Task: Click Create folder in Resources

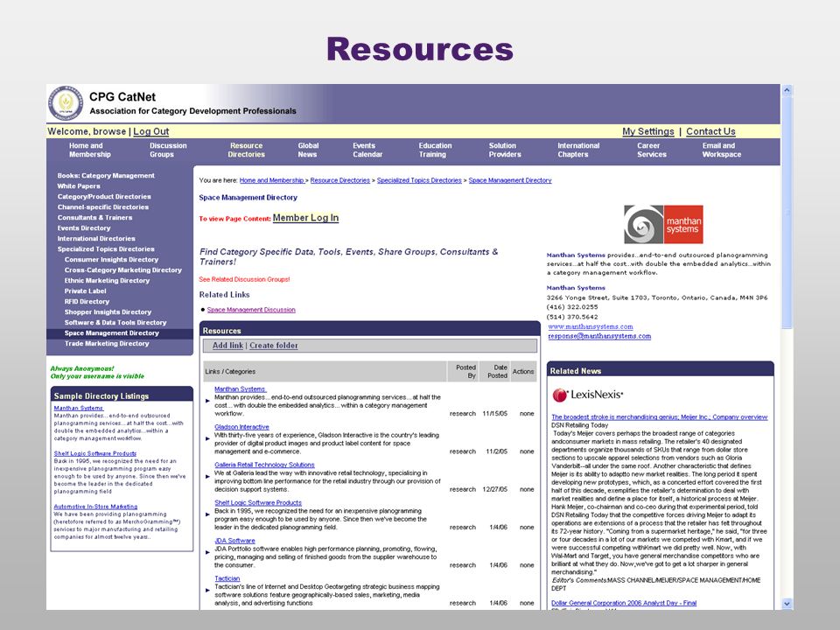Action: 274,346
